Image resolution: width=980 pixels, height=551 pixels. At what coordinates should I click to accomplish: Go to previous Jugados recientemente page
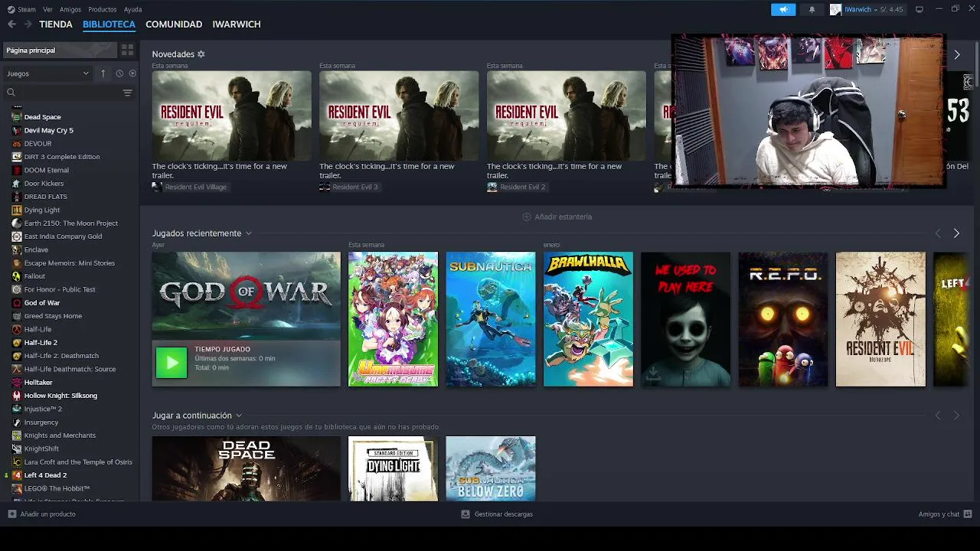coord(938,233)
